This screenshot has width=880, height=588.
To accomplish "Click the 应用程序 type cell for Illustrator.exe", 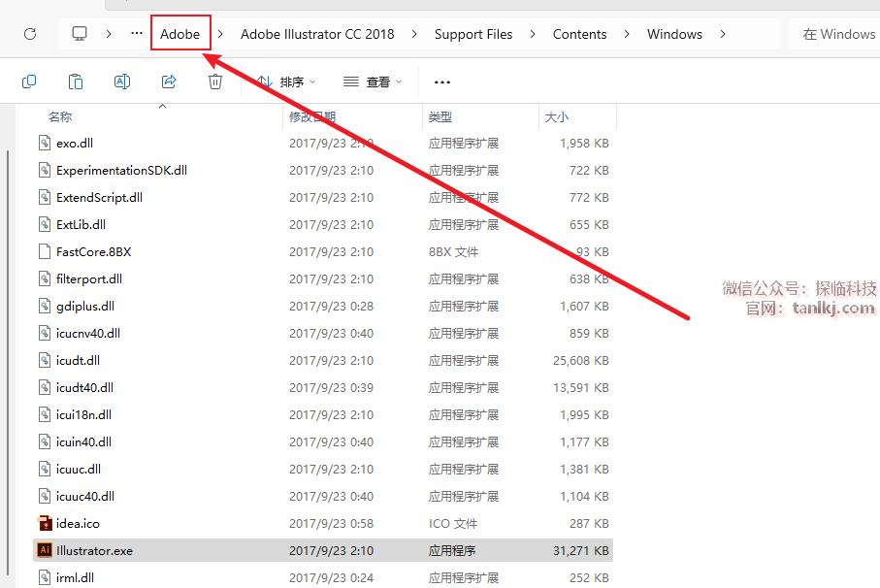I will click(452, 550).
